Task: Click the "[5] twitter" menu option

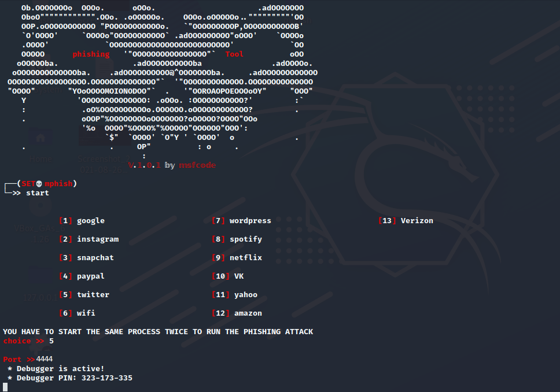Action: pyautogui.click(x=84, y=295)
